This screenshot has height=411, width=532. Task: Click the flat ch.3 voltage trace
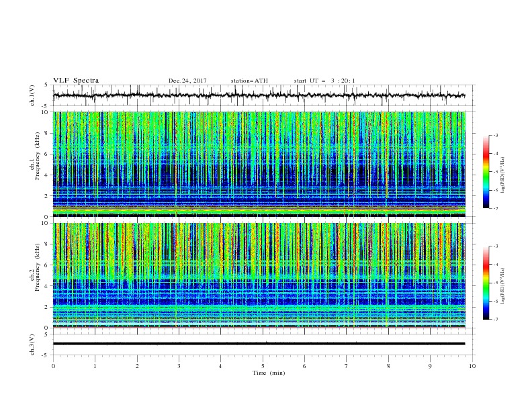click(x=259, y=344)
